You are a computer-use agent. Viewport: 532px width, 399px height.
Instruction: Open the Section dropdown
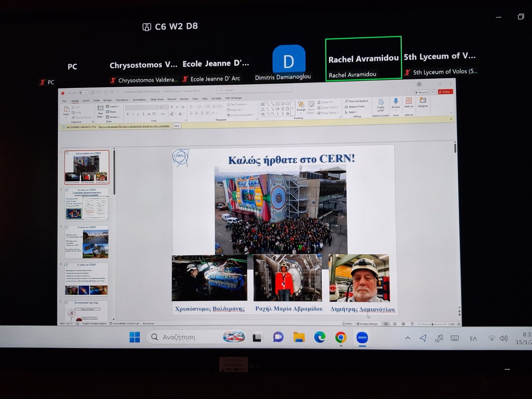click(x=113, y=117)
